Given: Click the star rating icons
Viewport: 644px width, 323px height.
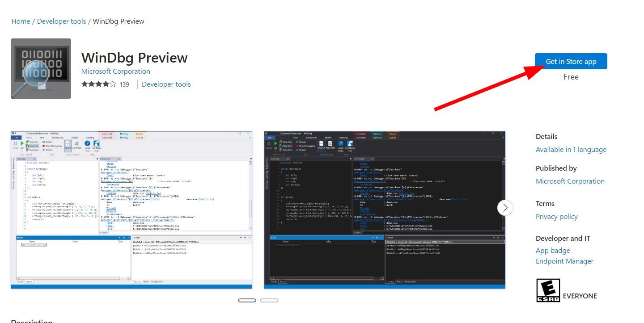Looking at the screenshot, I should tap(99, 84).
